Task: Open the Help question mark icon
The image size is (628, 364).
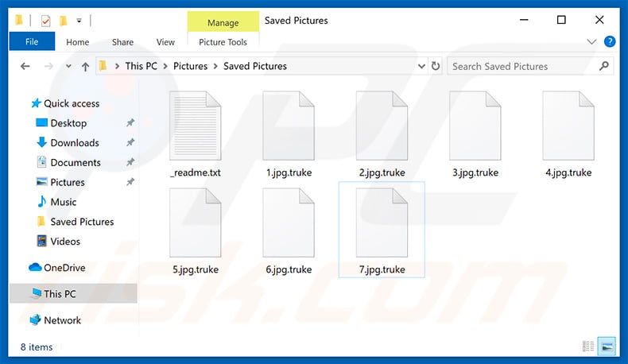Action: click(610, 41)
